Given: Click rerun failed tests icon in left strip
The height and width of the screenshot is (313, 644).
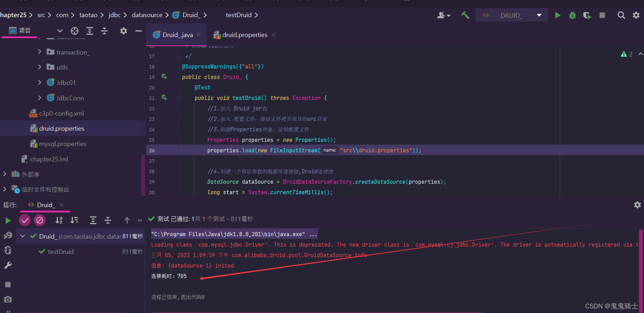Looking at the screenshot, I should coord(8,235).
